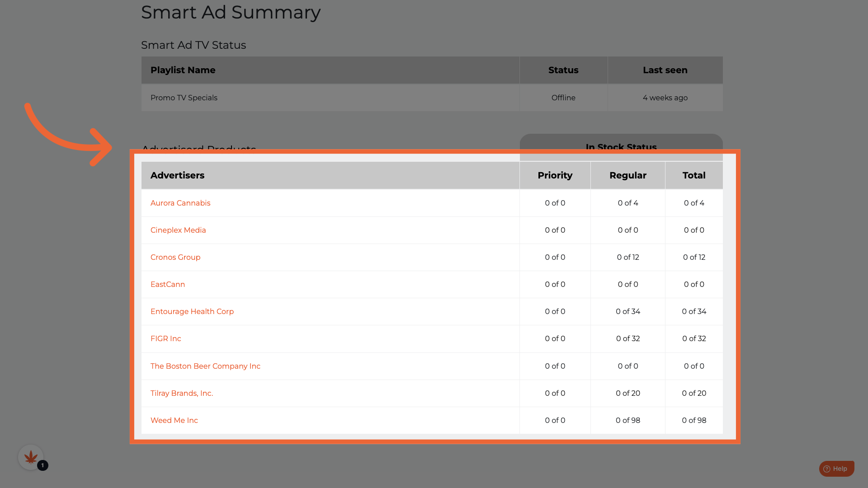Click the Priority column header
The height and width of the screenshot is (488, 868).
[x=555, y=175]
